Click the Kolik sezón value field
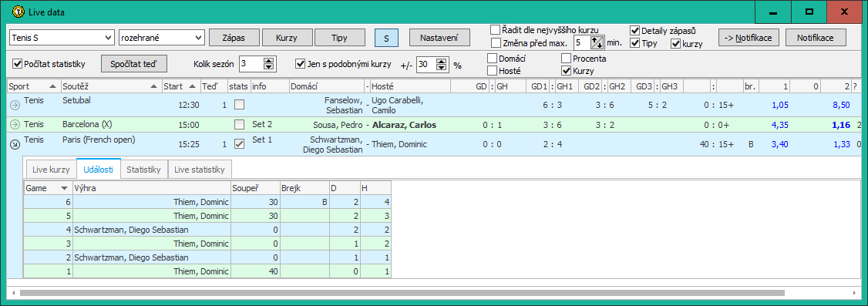 tap(251, 64)
